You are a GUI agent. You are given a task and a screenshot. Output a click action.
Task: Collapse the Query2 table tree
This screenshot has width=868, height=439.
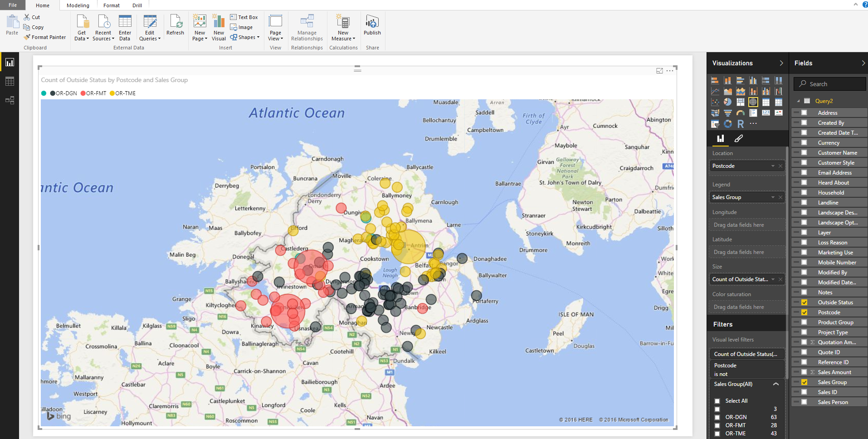click(x=798, y=101)
